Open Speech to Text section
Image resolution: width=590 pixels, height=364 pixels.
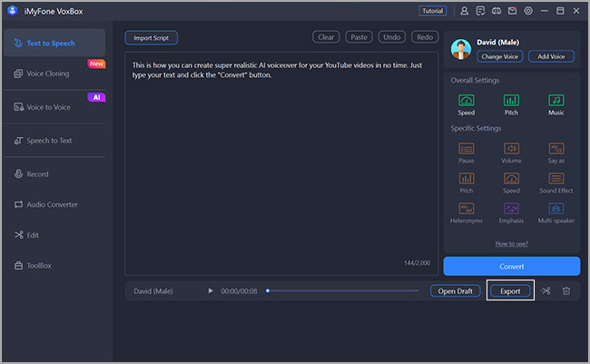[x=54, y=141]
